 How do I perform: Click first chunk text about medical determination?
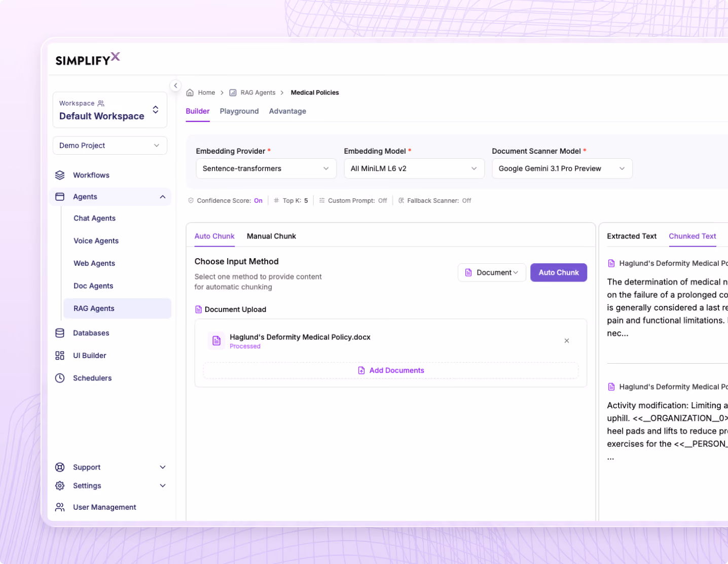(x=668, y=308)
